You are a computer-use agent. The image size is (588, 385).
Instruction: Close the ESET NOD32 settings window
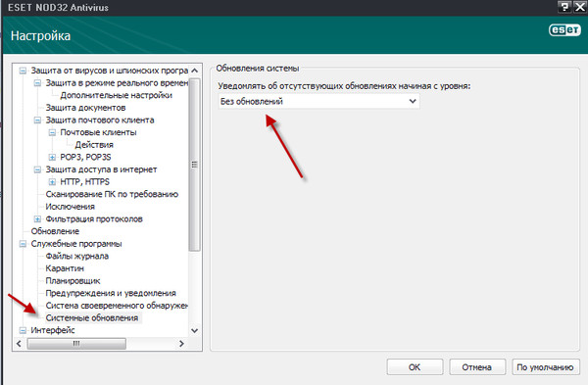point(580,7)
